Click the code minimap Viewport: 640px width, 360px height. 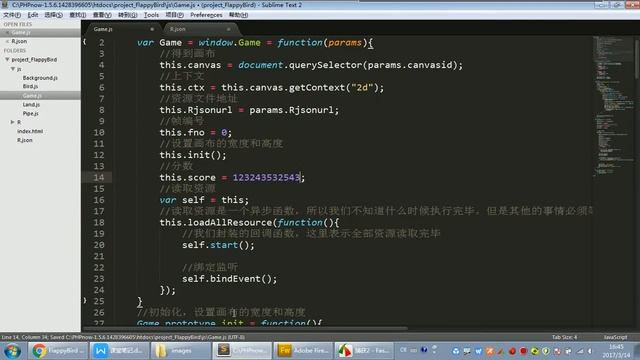[613, 106]
